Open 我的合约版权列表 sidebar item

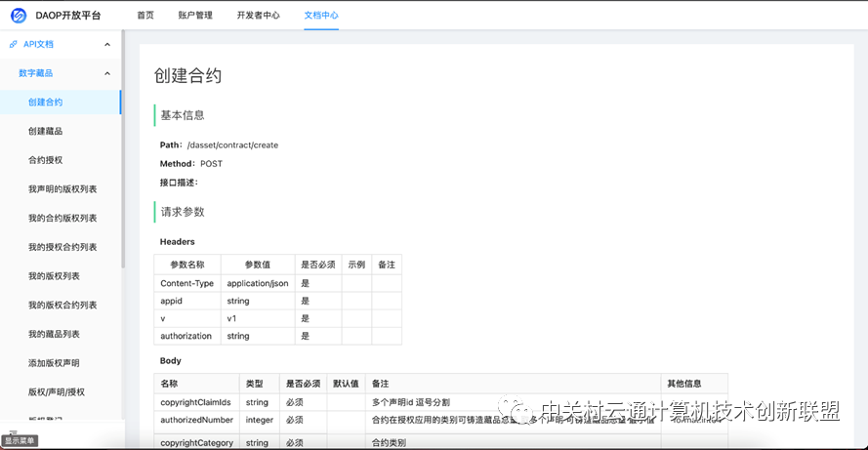pos(62,218)
